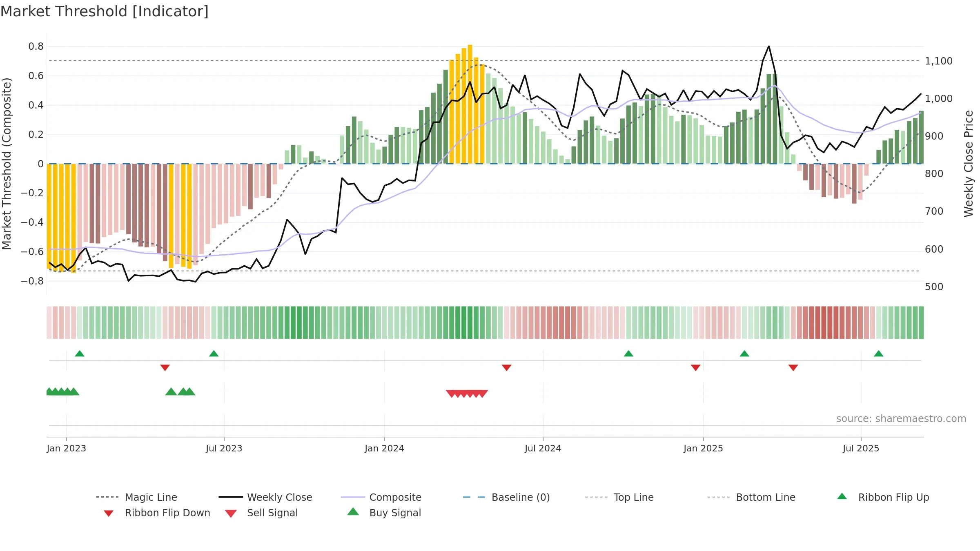The image size is (980, 551).
Task: Click the Weekly Close line's highest peak in early 2025
Action: coord(769,46)
